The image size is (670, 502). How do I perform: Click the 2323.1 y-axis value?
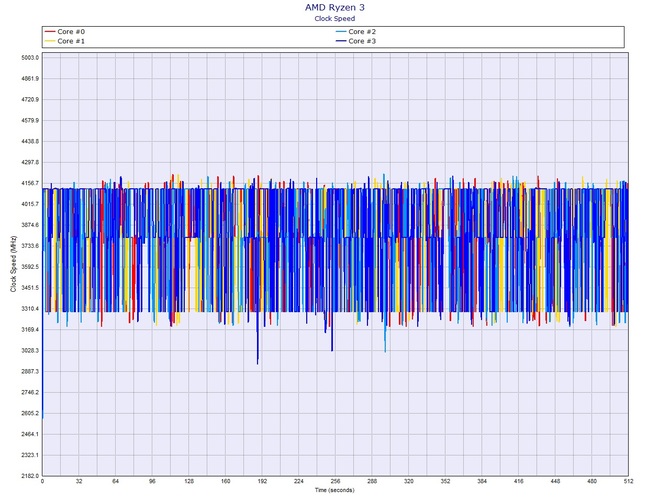pos(30,455)
